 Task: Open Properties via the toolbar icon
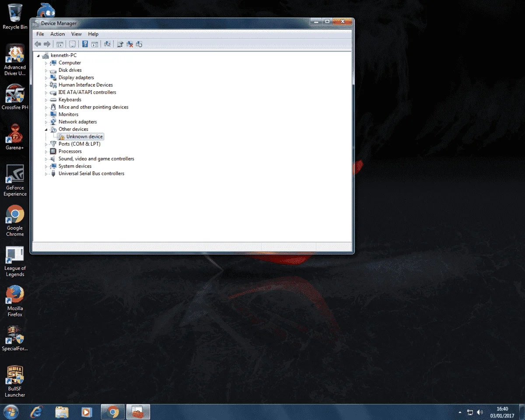(73, 44)
